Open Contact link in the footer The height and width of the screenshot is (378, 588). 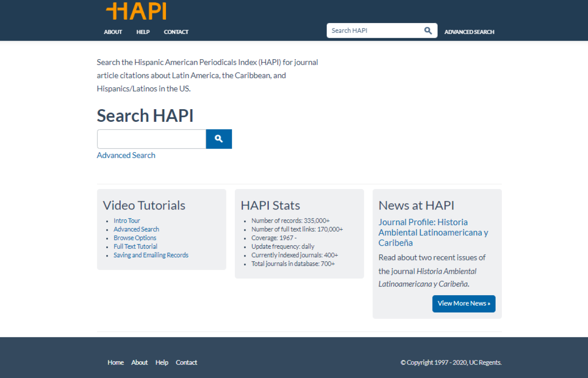click(186, 362)
